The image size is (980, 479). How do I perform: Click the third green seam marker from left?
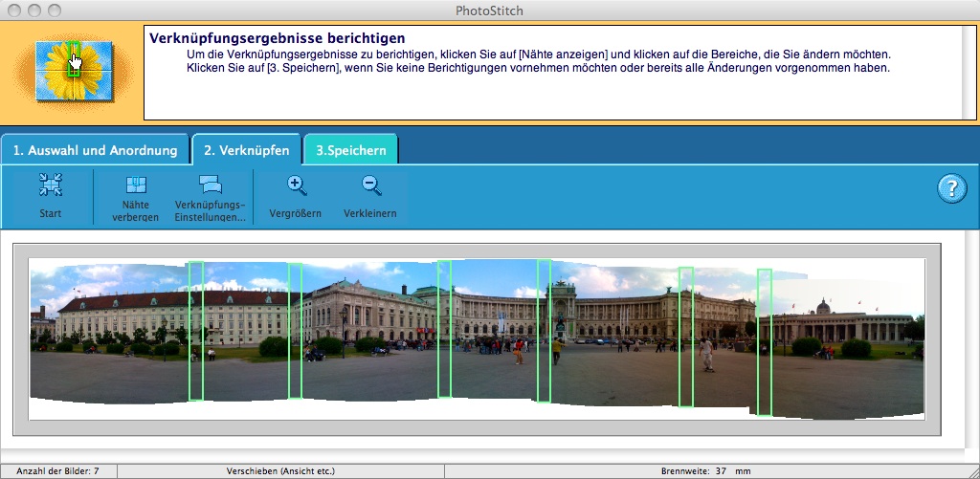tap(444, 329)
